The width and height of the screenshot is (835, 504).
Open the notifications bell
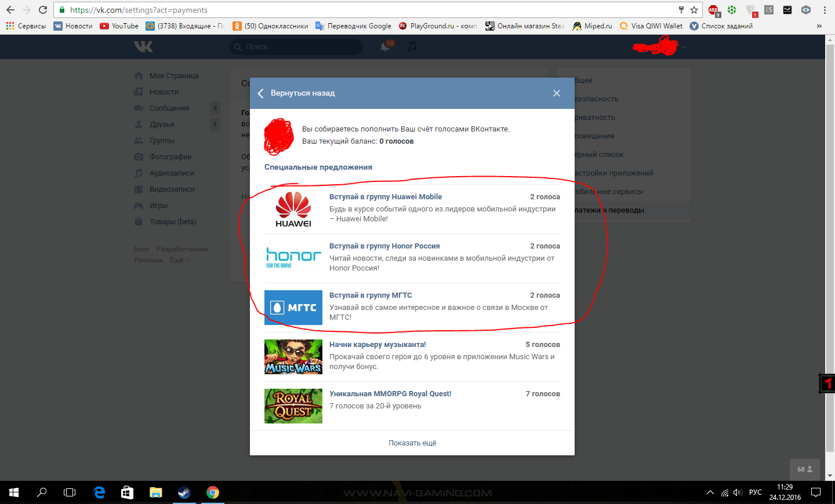(385, 47)
